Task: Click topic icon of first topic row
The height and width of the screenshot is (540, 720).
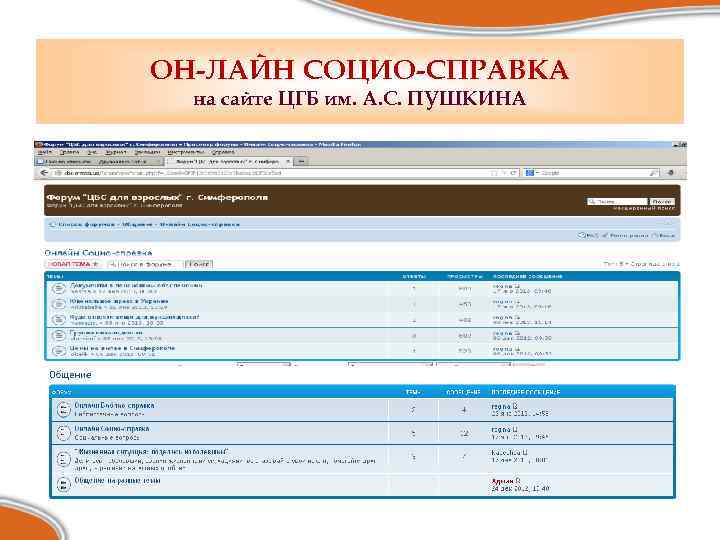Action: tap(59, 288)
